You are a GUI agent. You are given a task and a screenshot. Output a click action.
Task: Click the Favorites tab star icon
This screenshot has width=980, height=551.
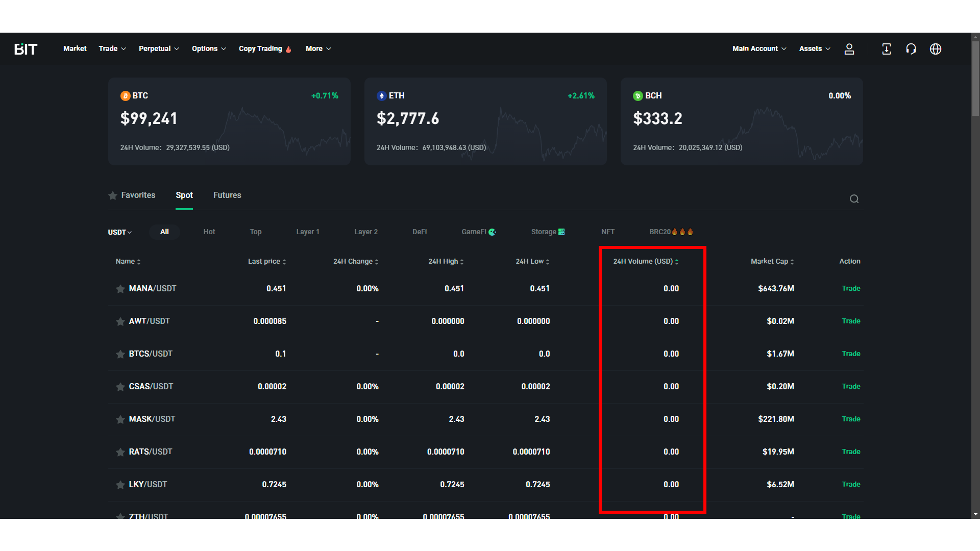(113, 195)
